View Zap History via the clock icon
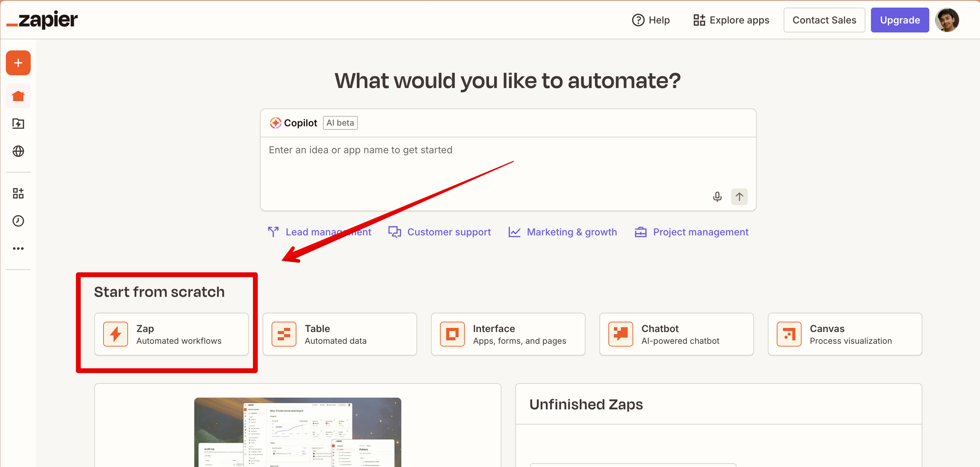 point(18,221)
